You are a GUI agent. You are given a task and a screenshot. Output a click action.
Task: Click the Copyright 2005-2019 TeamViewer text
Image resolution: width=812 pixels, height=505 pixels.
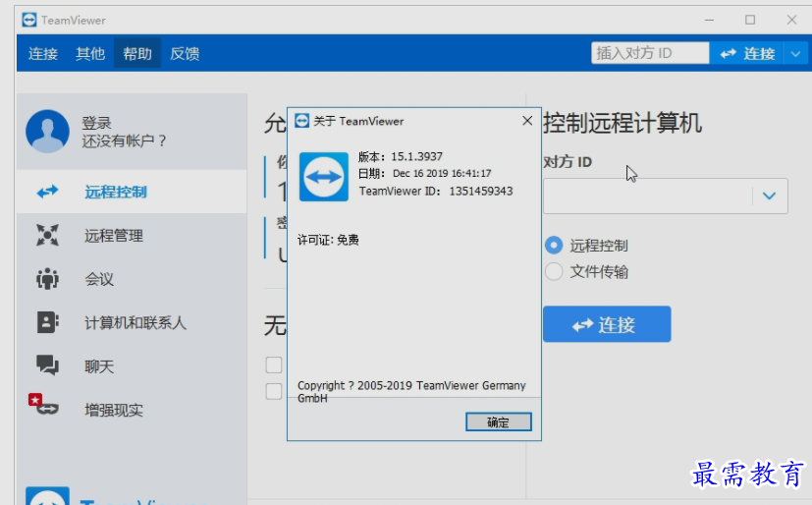pyautogui.click(x=411, y=392)
